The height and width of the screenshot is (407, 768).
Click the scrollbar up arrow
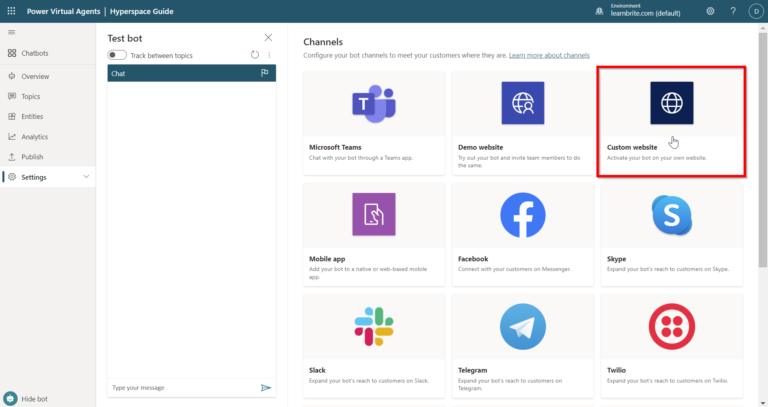pos(763,28)
